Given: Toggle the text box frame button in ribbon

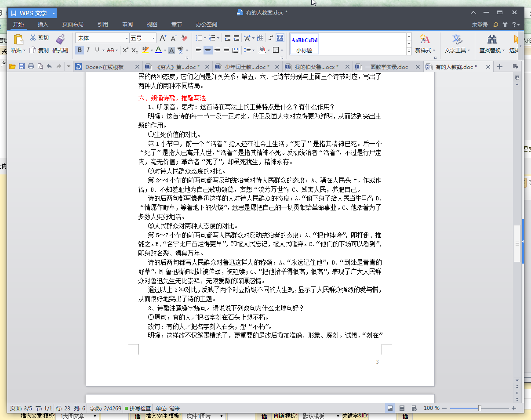Looking at the screenshot, I should (280, 38).
